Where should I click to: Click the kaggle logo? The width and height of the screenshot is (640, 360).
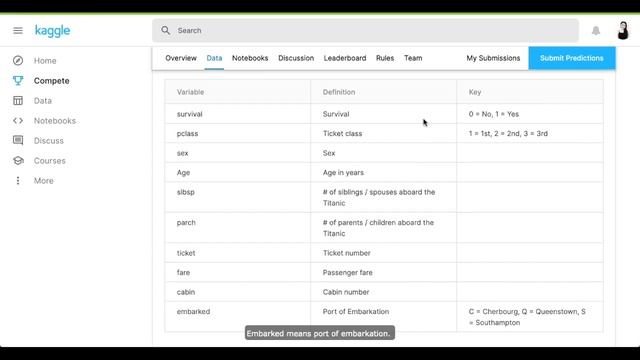52,31
